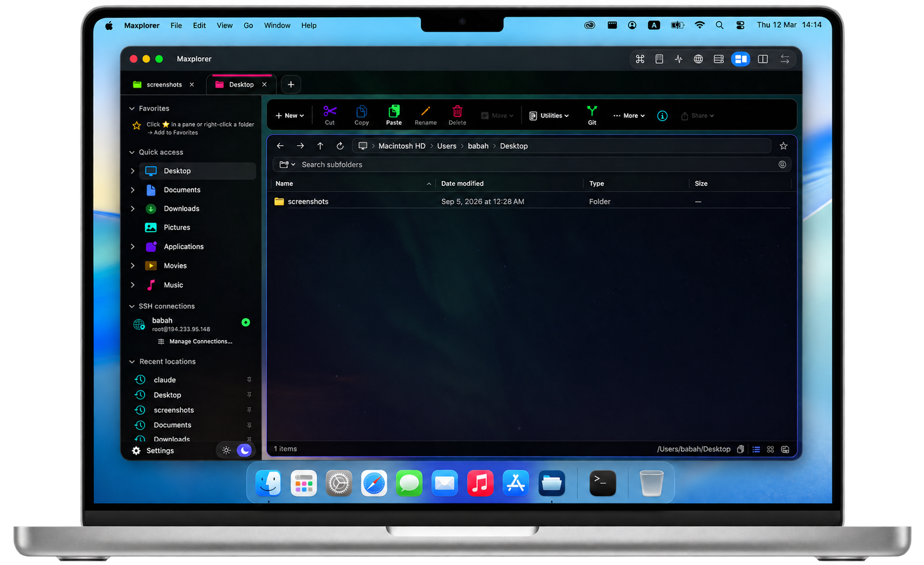Open Applications in Quick access
924x565 pixels.
pyautogui.click(x=184, y=246)
